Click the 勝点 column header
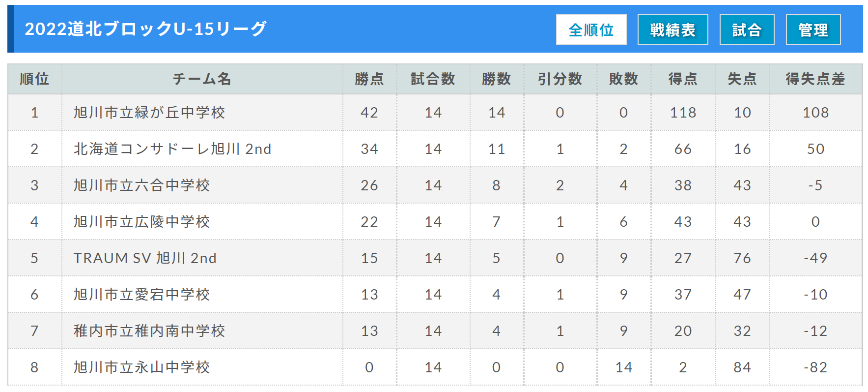Viewport: 868px width, 392px height. coord(369,79)
